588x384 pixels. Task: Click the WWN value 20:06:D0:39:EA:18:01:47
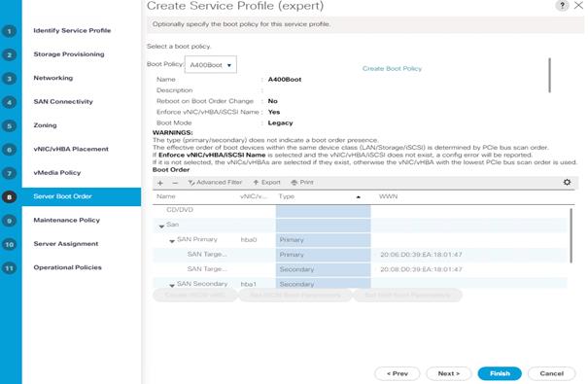(421, 255)
